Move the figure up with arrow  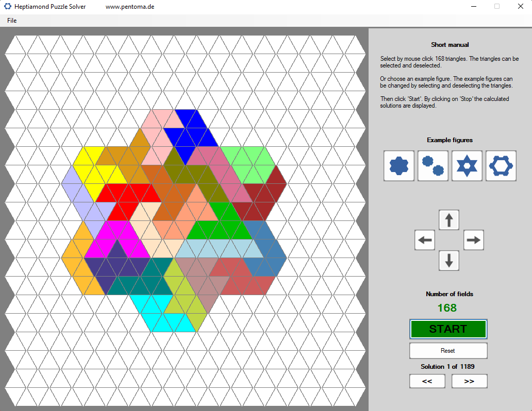click(x=448, y=220)
